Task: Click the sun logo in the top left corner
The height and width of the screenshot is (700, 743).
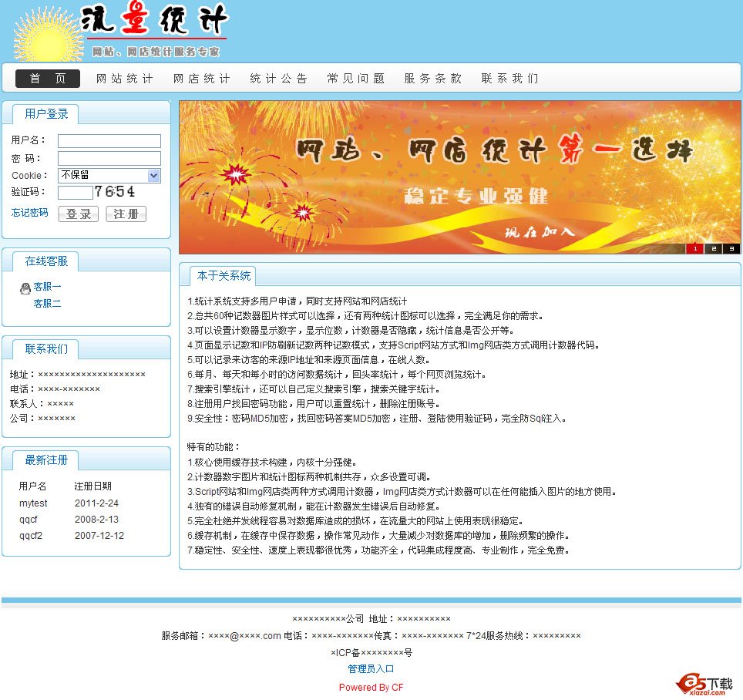Action: pos(43,32)
